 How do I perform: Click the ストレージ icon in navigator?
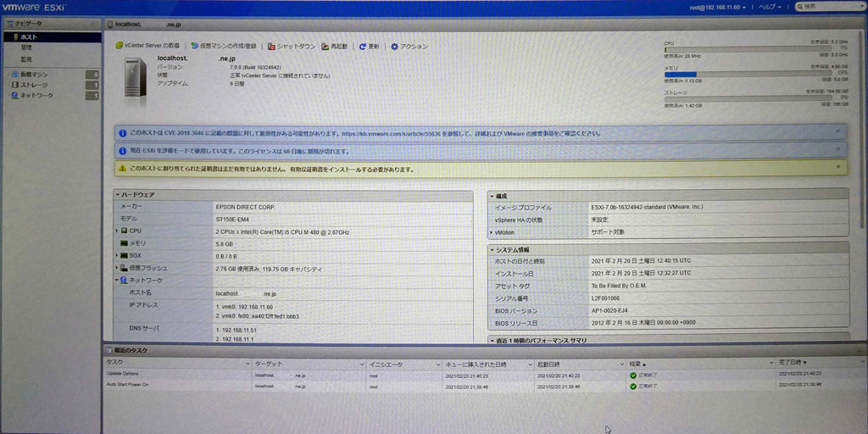click(14, 85)
